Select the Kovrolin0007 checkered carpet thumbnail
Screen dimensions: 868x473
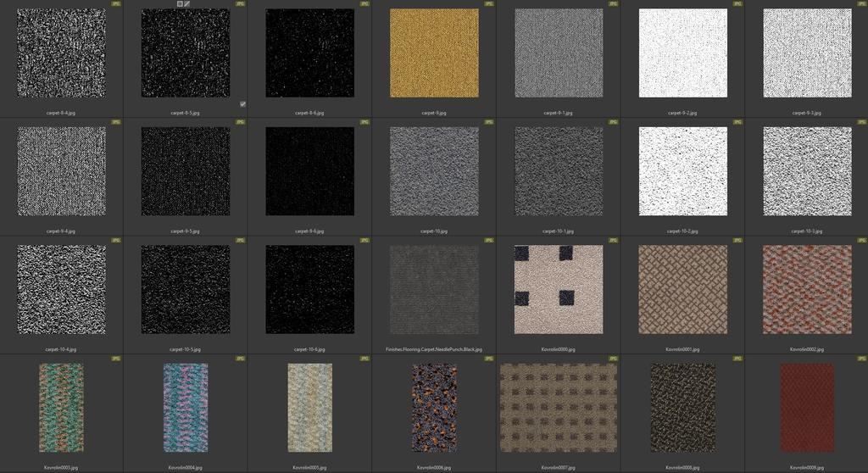(558, 408)
